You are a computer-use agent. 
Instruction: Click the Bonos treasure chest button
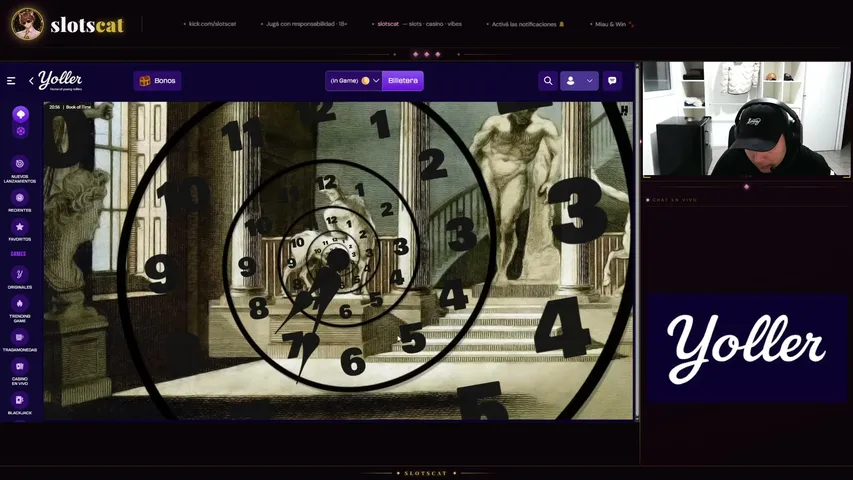point(157,81)
